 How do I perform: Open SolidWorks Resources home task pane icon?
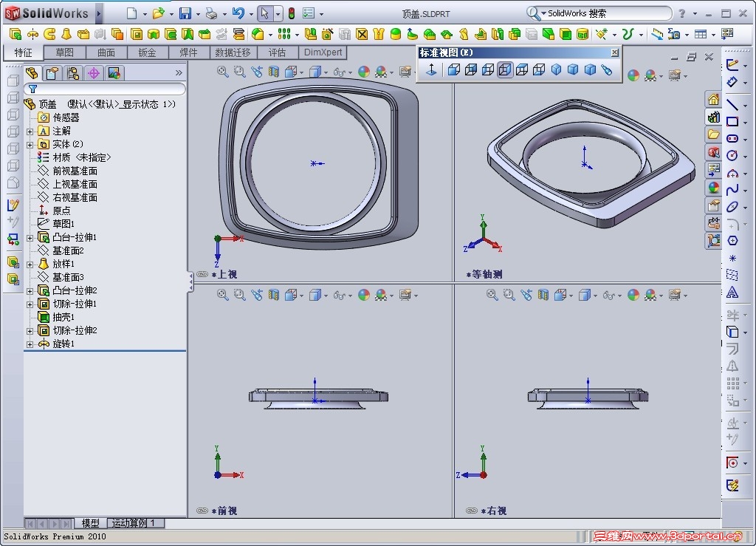click(x=714, y=100)
